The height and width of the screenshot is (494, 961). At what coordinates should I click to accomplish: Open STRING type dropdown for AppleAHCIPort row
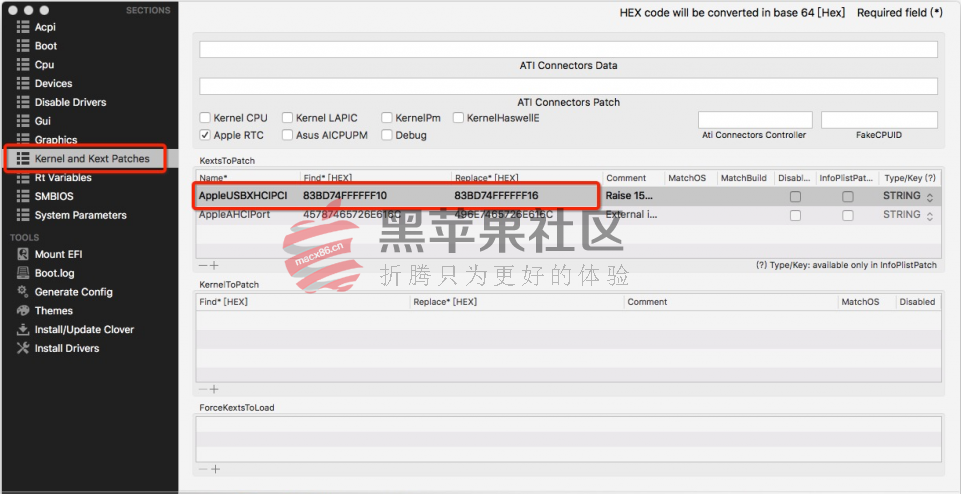908,215
